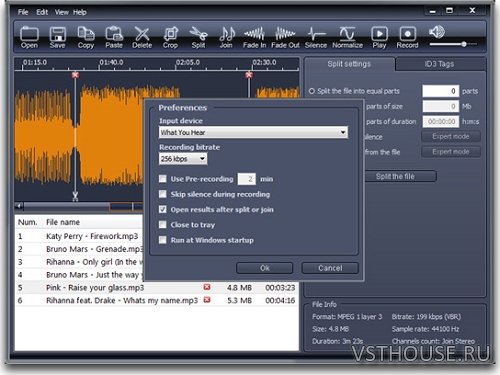Start recording with the Record icon
This screenshot has width=500, height=375.
[407, 37]
